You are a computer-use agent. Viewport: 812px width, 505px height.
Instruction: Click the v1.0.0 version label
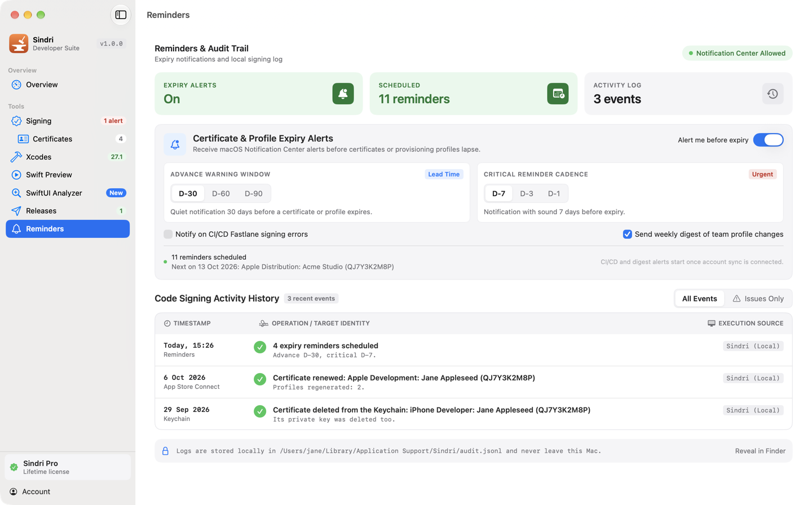(111, 43)
